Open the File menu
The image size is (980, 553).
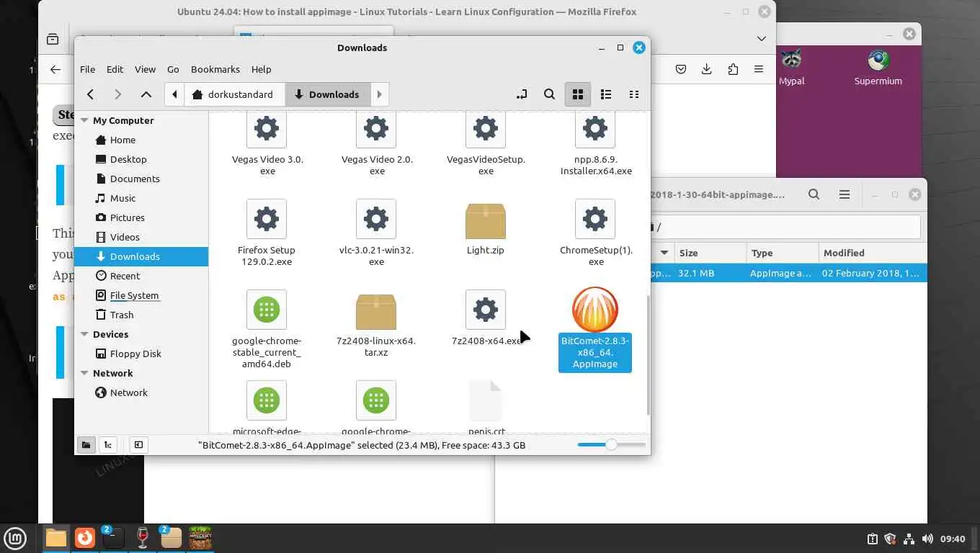pyautogui.click(x=87, y=69)
